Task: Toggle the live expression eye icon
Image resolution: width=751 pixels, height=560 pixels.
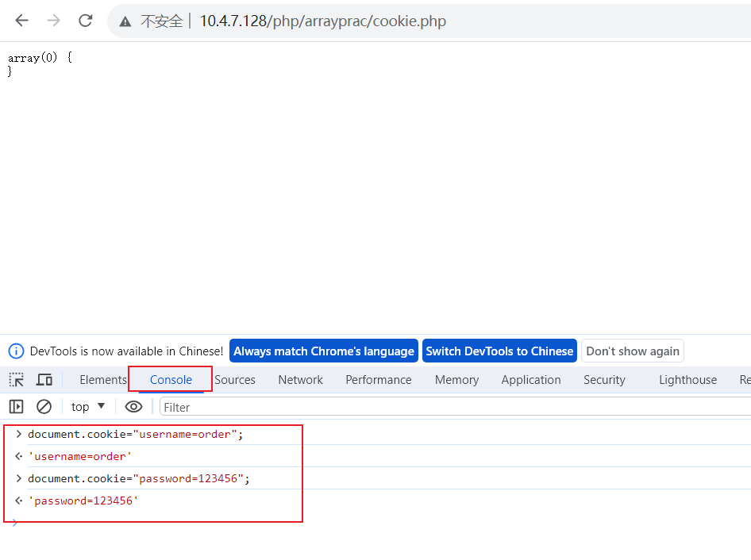Action: 133,407
